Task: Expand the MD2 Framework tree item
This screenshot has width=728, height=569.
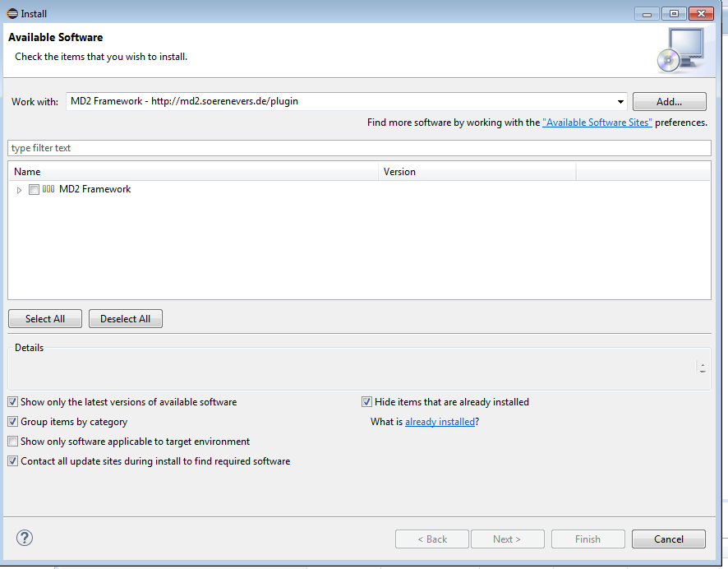Action: [19, 189]
